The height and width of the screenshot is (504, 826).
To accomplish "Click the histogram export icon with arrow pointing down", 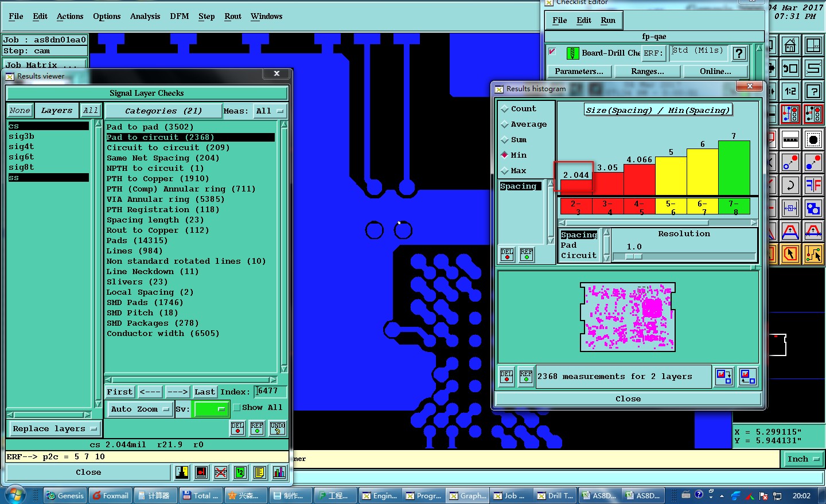I will 724,377.
